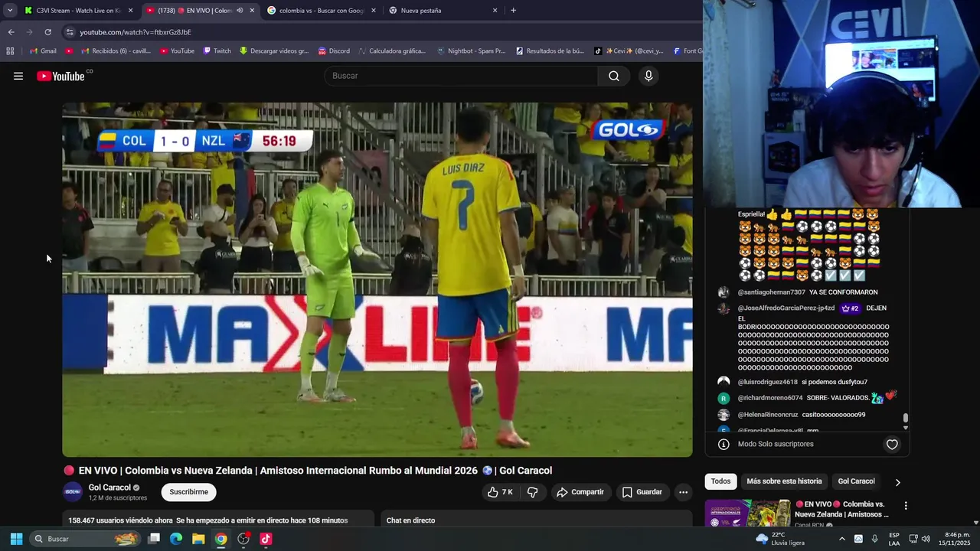Image resolution: width=980 pixels, height=551 pixels.
Task: Open File Explorer from the taskbar
Action: [198, 539]
